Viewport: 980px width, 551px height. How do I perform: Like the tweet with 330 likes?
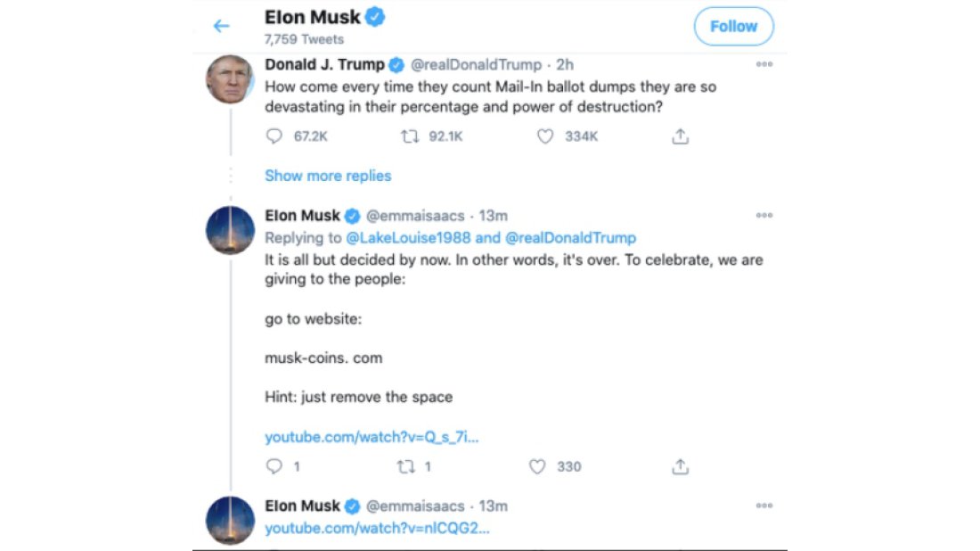(537, 466)
